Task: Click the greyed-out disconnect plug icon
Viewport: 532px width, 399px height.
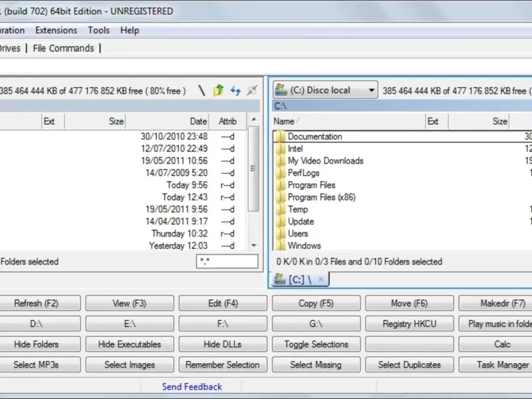Action: [x=252, y=90]
